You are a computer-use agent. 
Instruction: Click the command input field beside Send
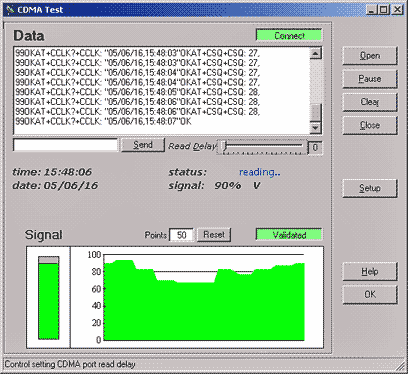point(66,145)
